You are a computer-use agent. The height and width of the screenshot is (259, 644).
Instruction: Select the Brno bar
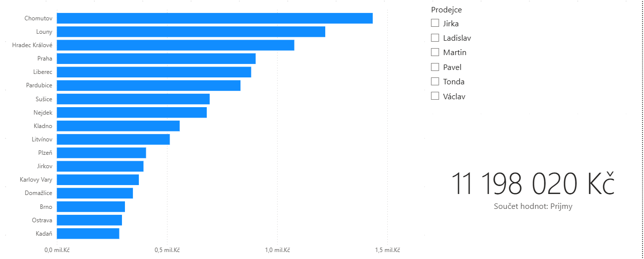[91, 206]
